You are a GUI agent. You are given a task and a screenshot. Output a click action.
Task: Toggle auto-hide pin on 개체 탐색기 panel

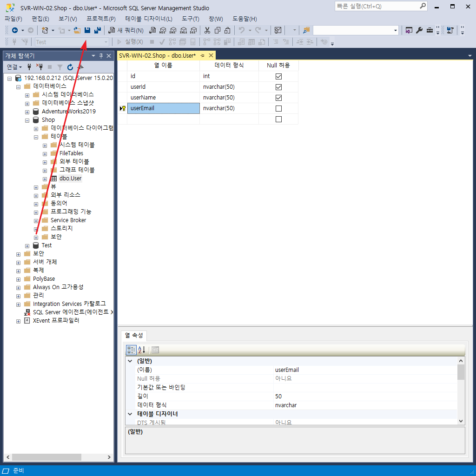pyautogui.click(x=101, y=56)
